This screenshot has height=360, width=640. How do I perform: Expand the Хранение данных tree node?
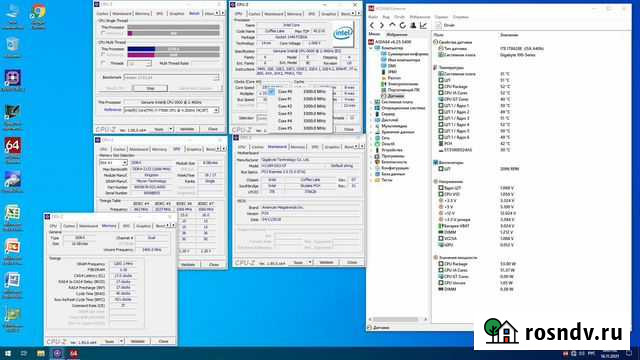[x=371, y=132]
